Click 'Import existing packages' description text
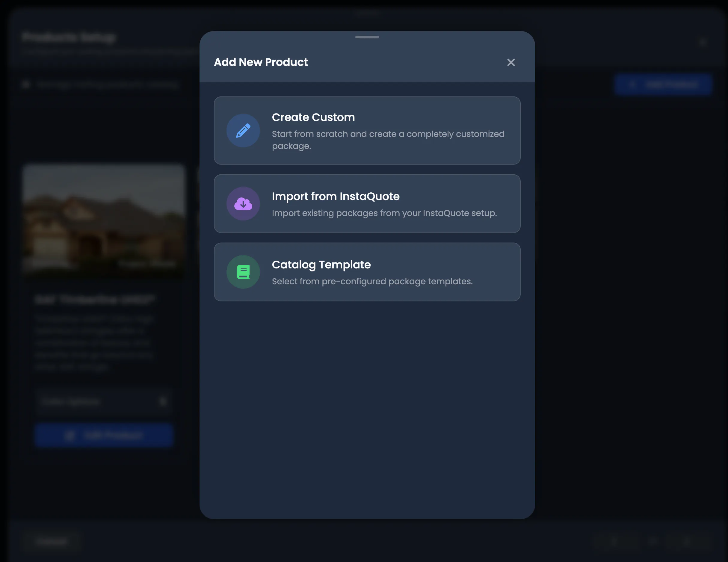 click(384, 213)
